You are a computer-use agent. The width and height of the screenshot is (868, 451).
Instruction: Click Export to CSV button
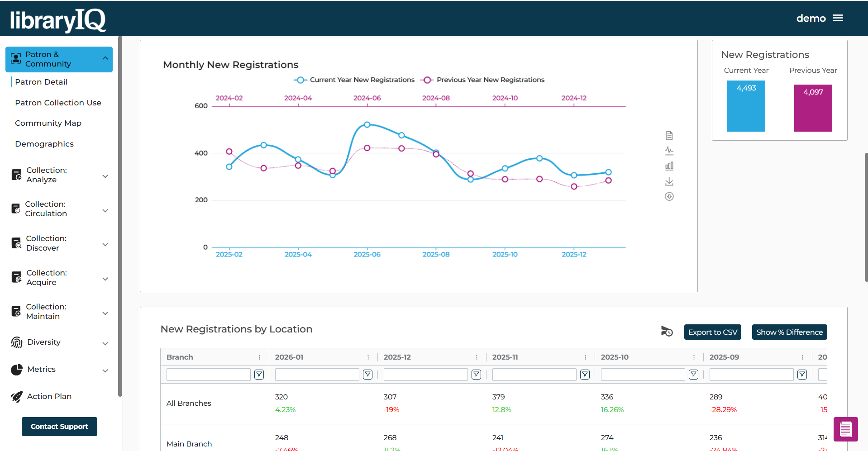[x=713, y=332]
